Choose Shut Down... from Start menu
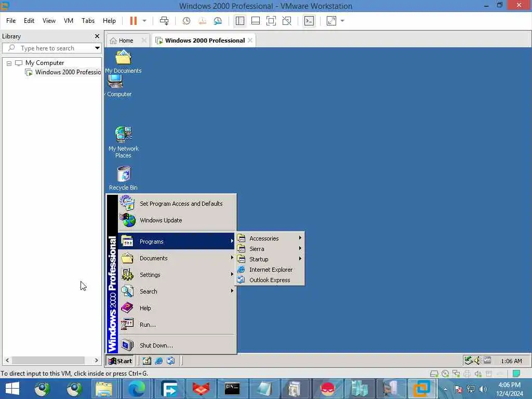Viewport: 532px width, 399px height. (177, 345)
